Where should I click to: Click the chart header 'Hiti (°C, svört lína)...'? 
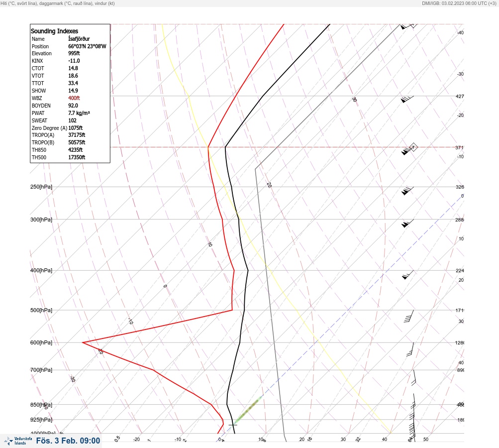coord(58,3)
